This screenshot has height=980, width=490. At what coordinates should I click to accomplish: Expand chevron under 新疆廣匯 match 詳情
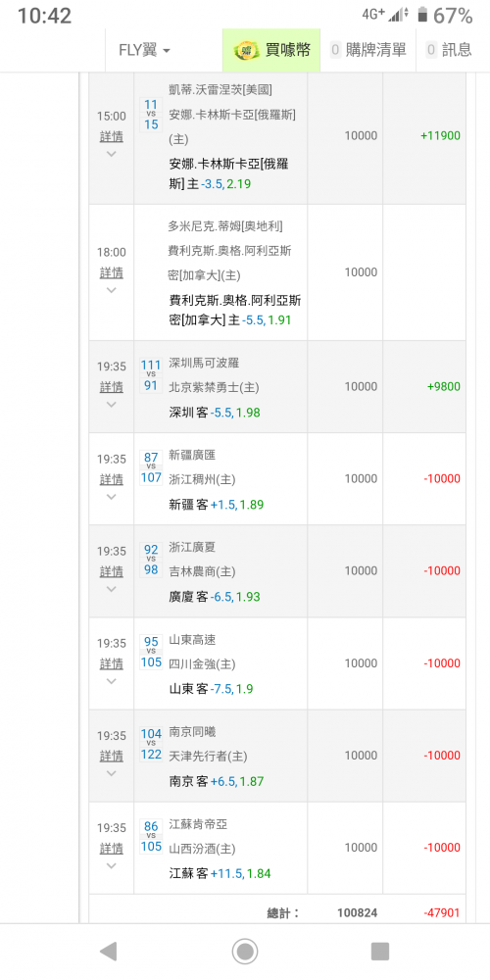pos(112,497)
